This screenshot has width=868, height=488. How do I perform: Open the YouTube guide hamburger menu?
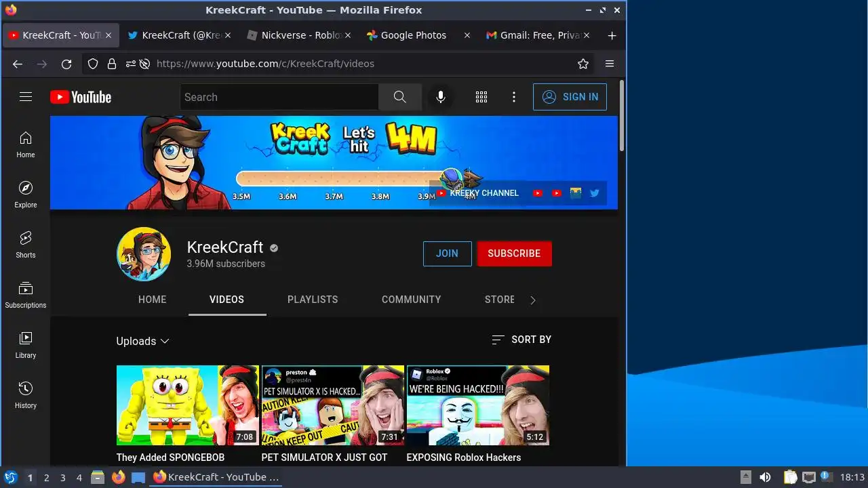pyautogui.click(x=26, y=97)
